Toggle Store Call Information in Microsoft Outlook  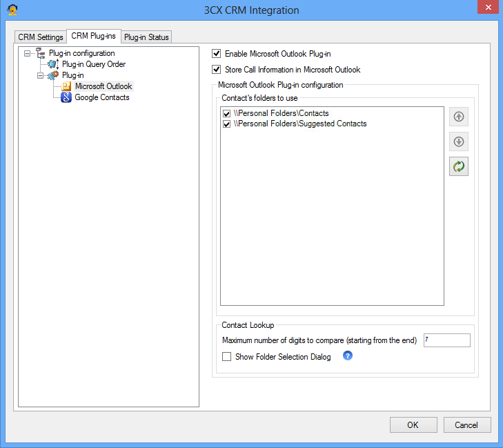coord(216,69)
